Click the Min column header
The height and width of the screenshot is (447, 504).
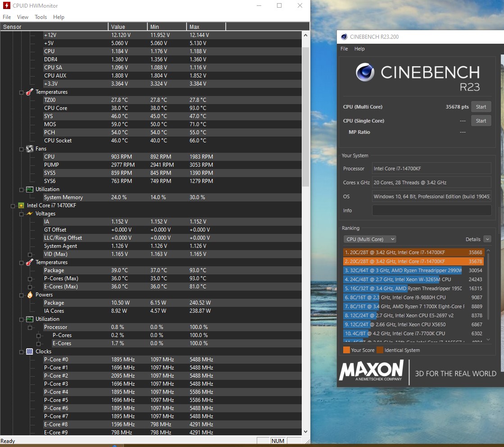pos(167,27)
